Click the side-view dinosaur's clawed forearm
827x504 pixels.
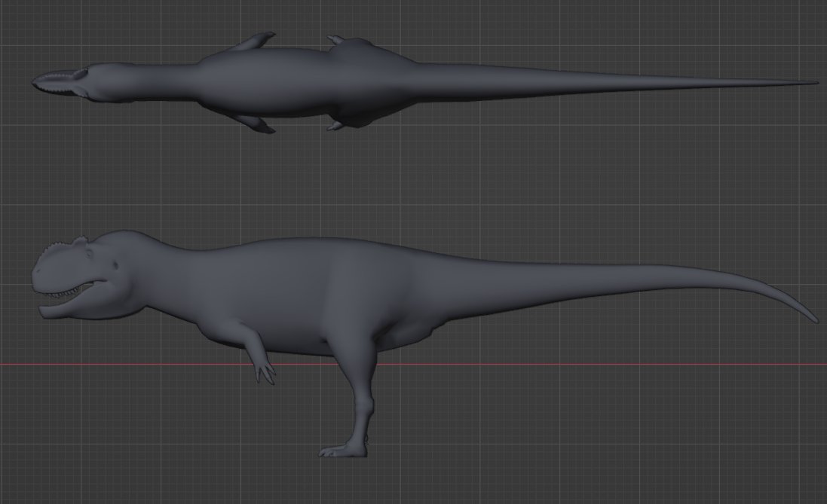click(x=259, y=353)
